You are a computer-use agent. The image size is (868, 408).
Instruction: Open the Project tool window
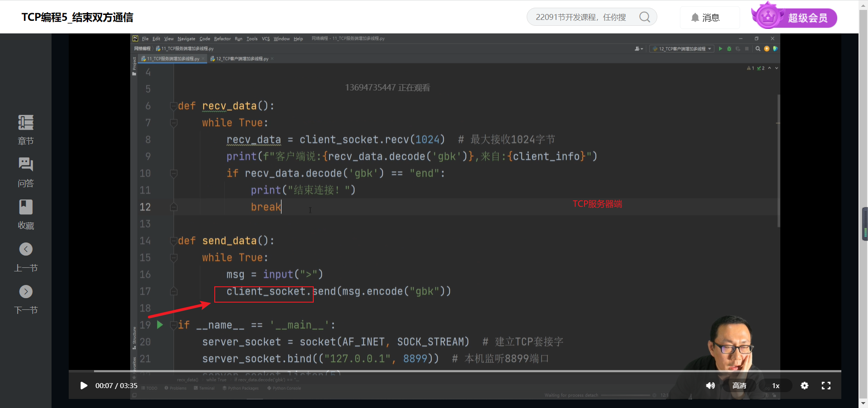pos(134,66)
